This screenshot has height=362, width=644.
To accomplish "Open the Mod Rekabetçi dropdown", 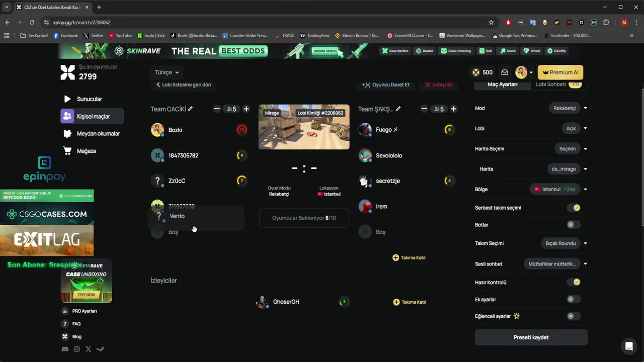I will point(568,108).
